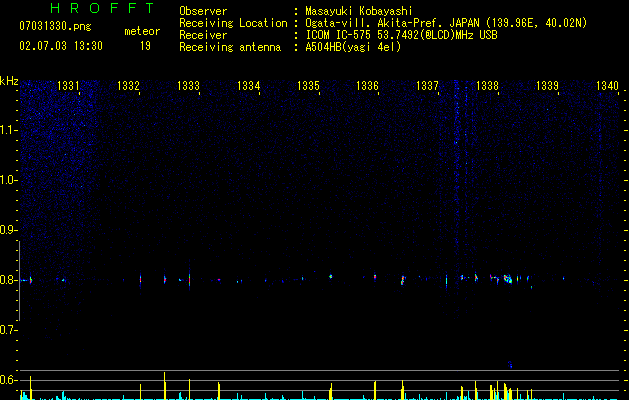Click the 0.6 kHz frequency label
629x400 pixels.
[8, 380]
